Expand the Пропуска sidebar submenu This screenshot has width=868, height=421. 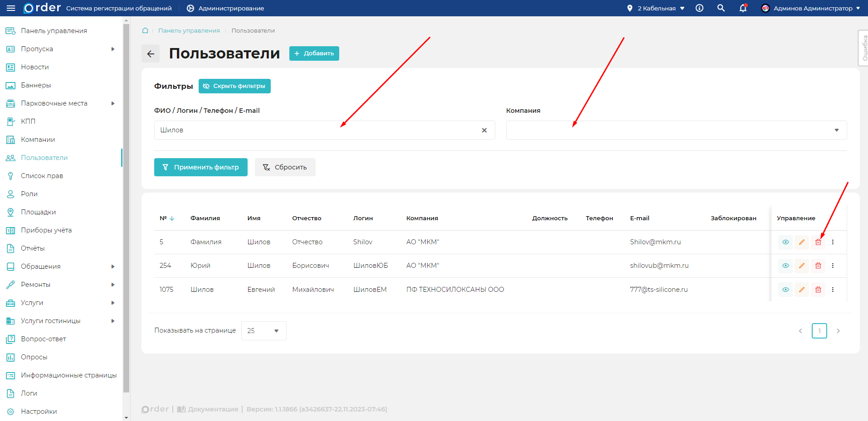click(x=112, y=49)
